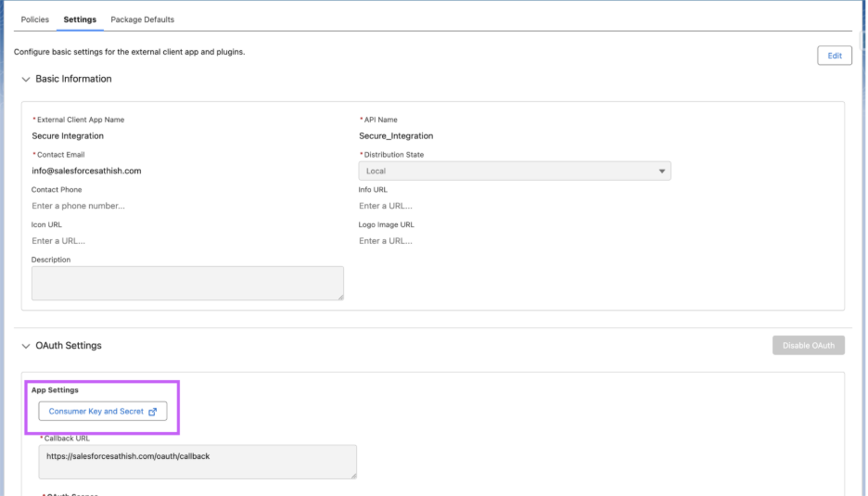Open the Policies tab
Image resolution: width=868 pixels, height=496 pixels.
pos(34,19)
